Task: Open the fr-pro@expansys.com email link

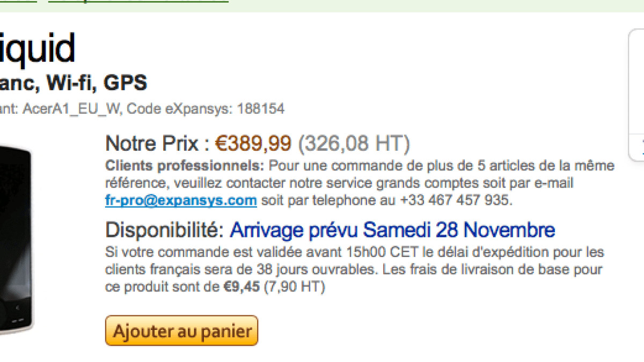Action: pos(181,201)
